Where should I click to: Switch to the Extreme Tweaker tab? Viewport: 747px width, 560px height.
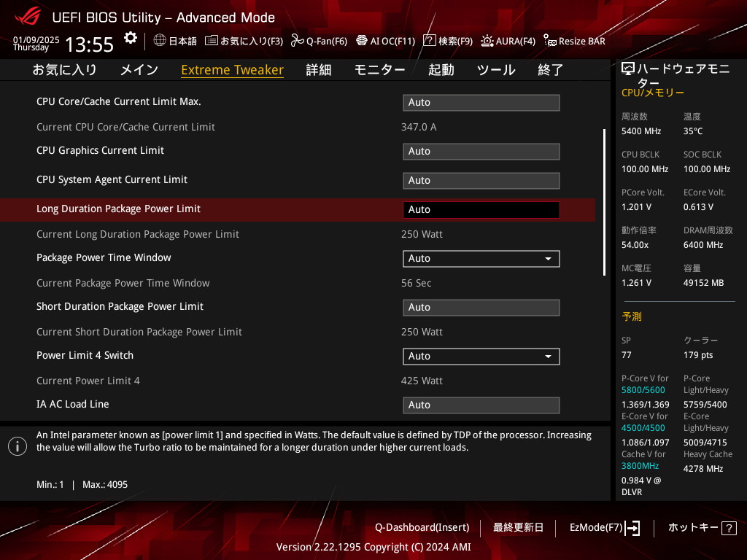point(232,70)
